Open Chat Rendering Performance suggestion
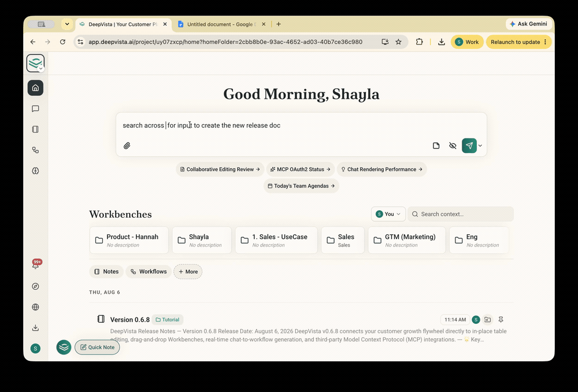This screenshot has width=578, height=392. 381,169
